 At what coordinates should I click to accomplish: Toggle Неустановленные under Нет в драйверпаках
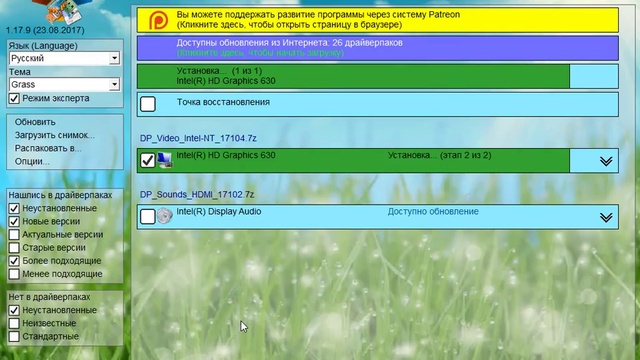click(14, 310)
